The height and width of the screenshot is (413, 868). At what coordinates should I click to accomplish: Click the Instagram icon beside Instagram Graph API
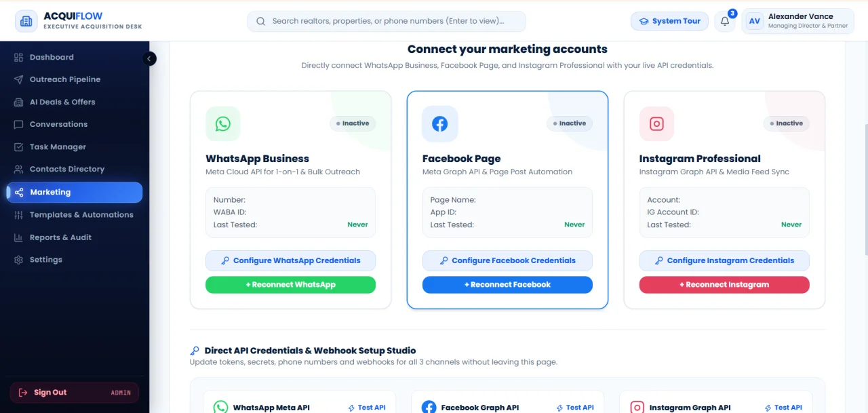coord(637,408)
